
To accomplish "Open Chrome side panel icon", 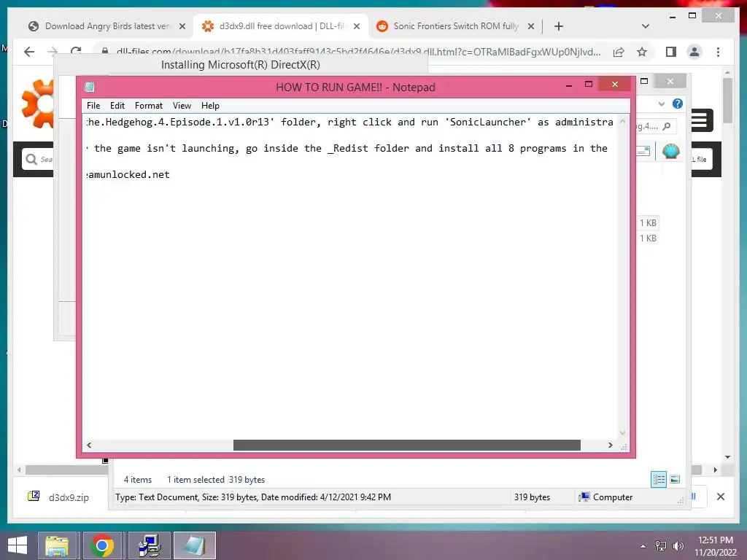I will point(671,52).
